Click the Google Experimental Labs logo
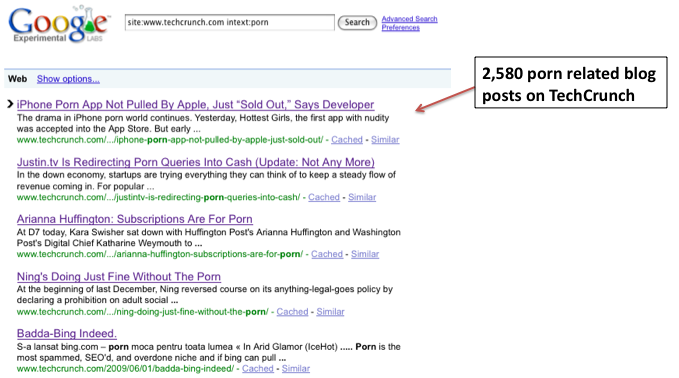The image size is (679, 378). (x=59, y=24)
